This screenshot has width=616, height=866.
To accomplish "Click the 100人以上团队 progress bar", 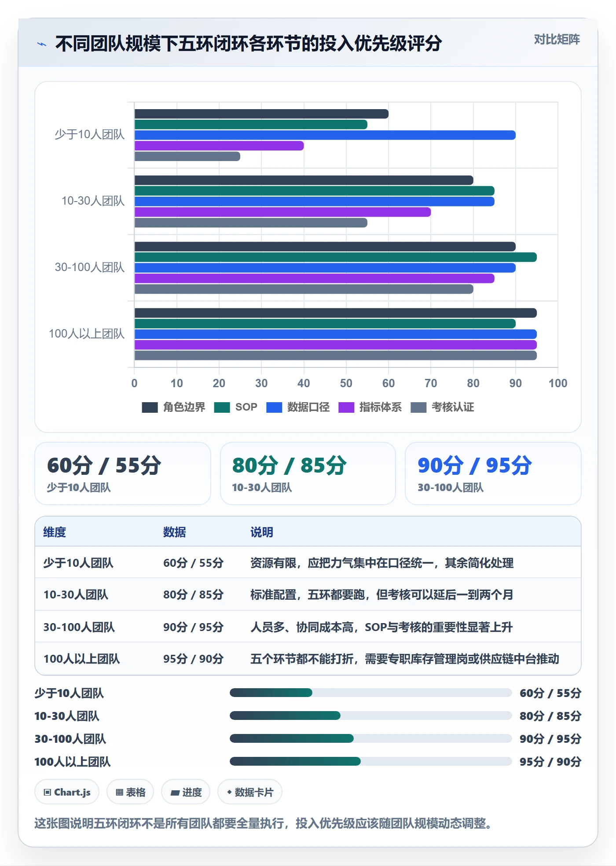I will coord(370,761).
